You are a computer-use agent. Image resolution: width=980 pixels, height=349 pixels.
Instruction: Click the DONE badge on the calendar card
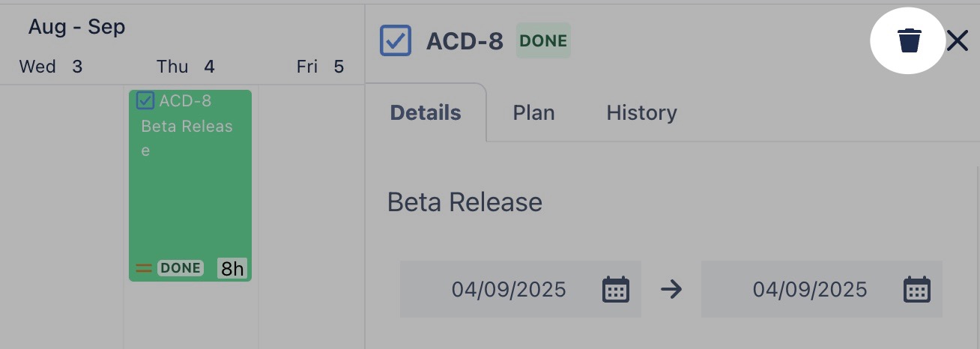coord(181,268)
